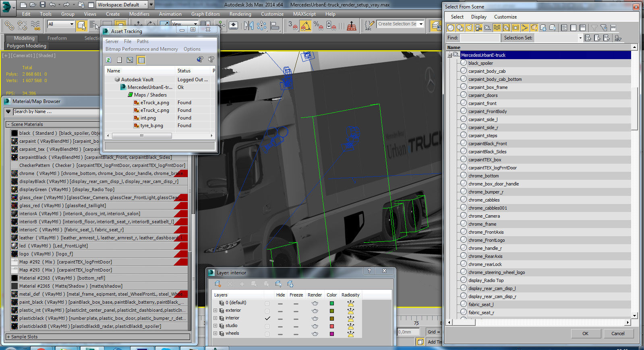Click Select Object tool in main toolbar
Viewport: 644px width, 350px height.
(82, 26)
